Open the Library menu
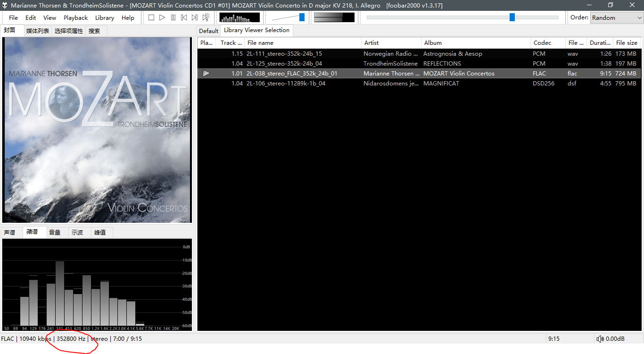This screenshot has height=354, width=644. (x=104, y=17)
